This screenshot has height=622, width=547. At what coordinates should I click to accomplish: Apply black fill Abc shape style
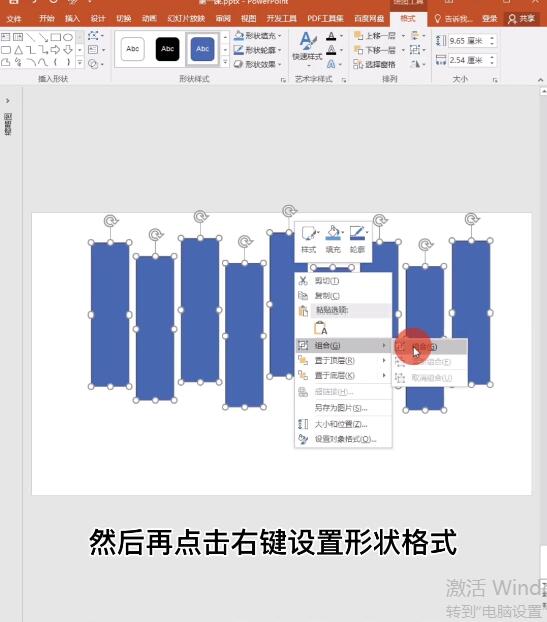click(167, 49)
